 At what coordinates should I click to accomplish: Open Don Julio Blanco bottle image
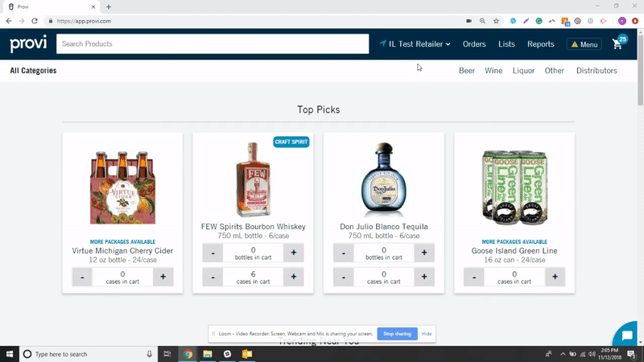[x=384, y=179]
